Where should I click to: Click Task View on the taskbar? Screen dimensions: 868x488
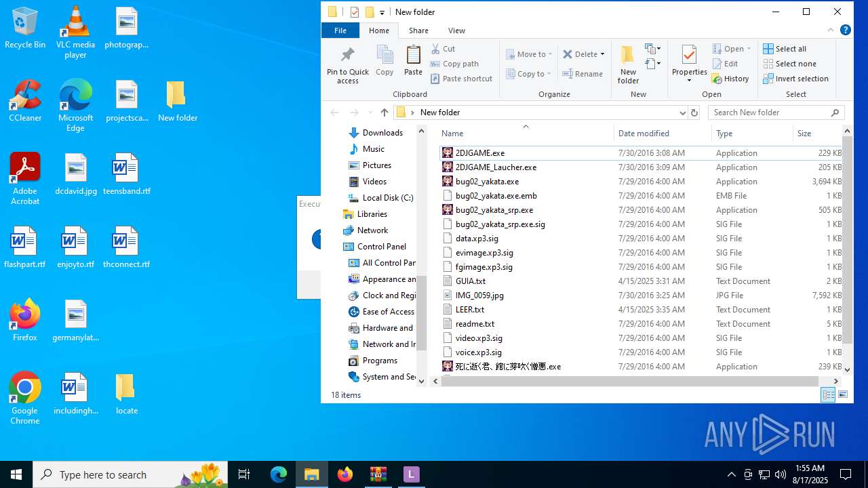pos(244,474)
